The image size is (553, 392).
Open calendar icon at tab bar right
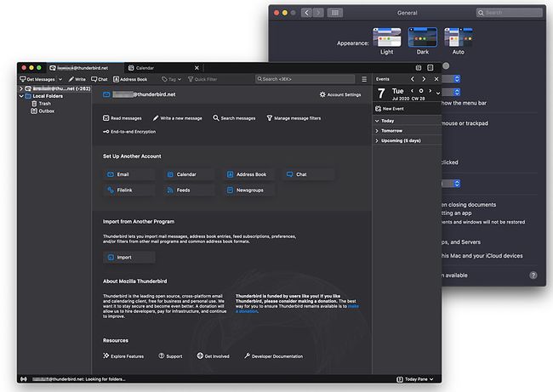[419, 68]
